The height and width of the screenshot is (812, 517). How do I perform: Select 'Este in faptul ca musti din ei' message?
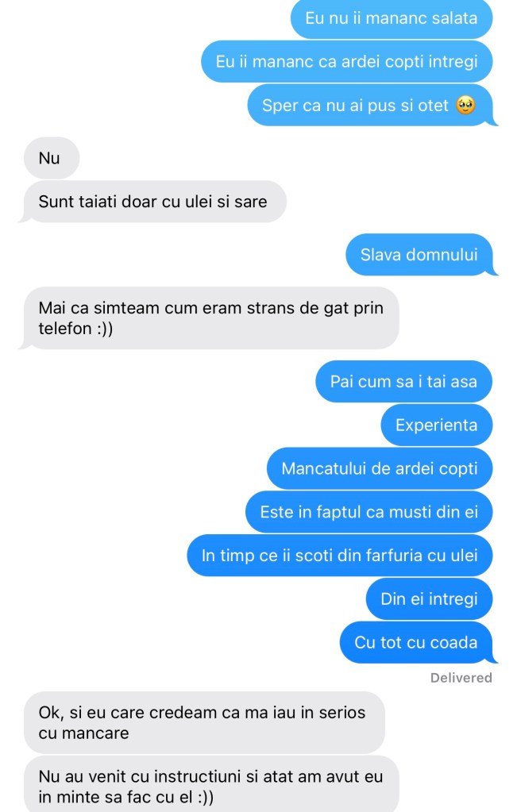pyautogui.click(x=368, y=512)
